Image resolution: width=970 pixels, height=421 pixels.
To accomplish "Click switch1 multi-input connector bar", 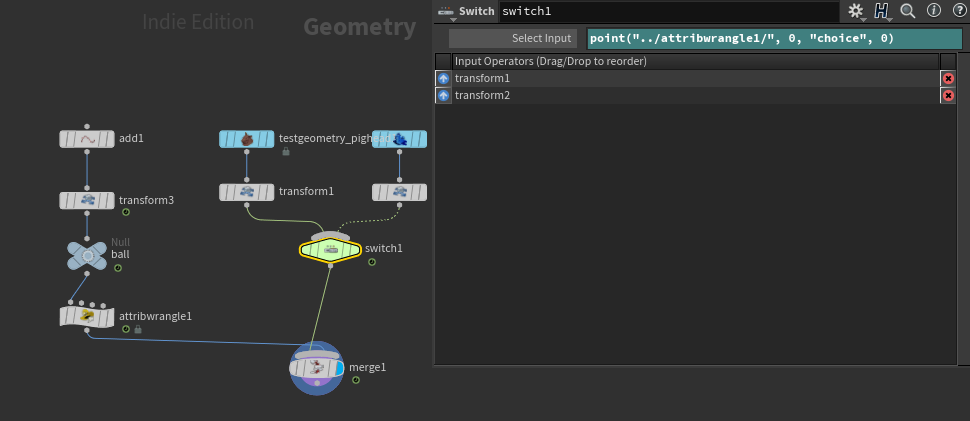I will (330, 236).
